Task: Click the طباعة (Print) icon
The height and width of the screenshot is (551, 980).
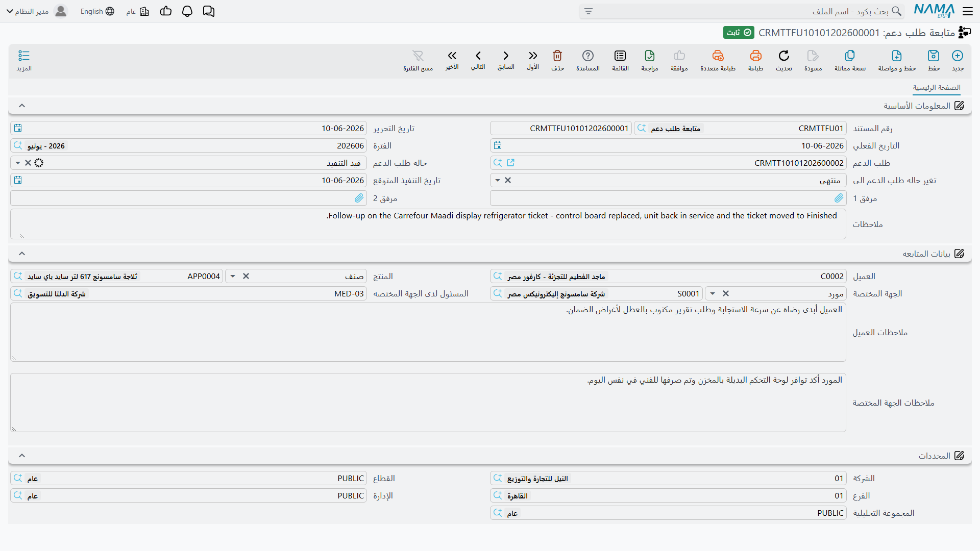Action: (755, 56)
